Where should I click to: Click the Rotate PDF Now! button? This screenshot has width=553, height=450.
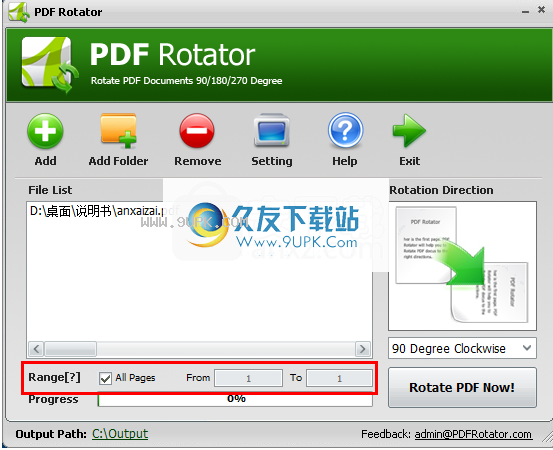462,387
